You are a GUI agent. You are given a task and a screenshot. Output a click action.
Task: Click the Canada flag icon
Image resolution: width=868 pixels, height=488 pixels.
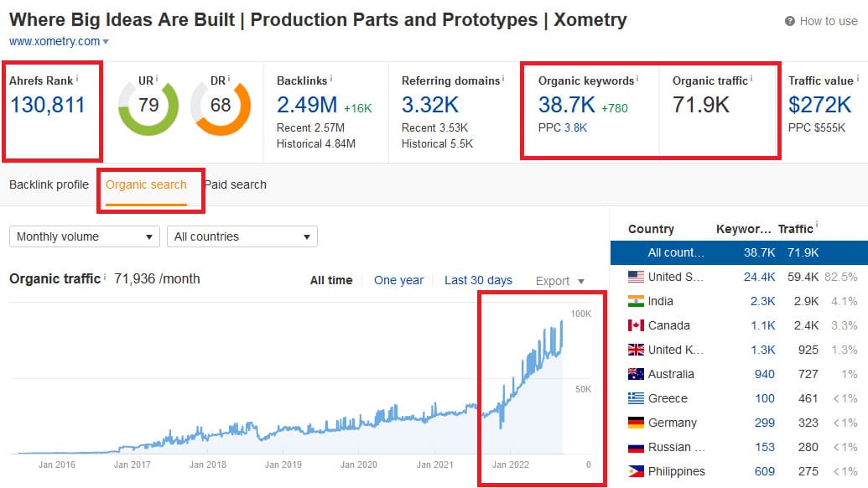637,325
